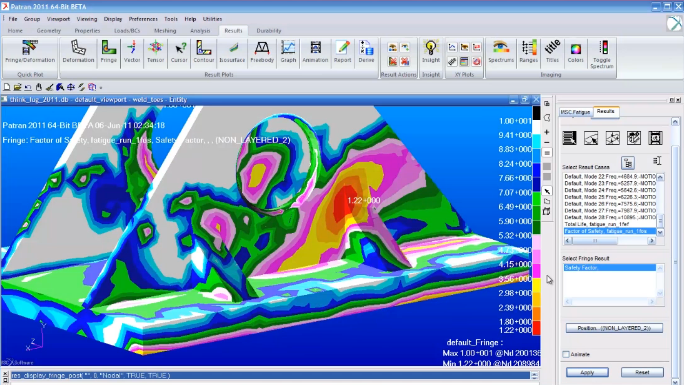
Task: Click the Open folder icon in quick toolbar
Action: point(17,87)
